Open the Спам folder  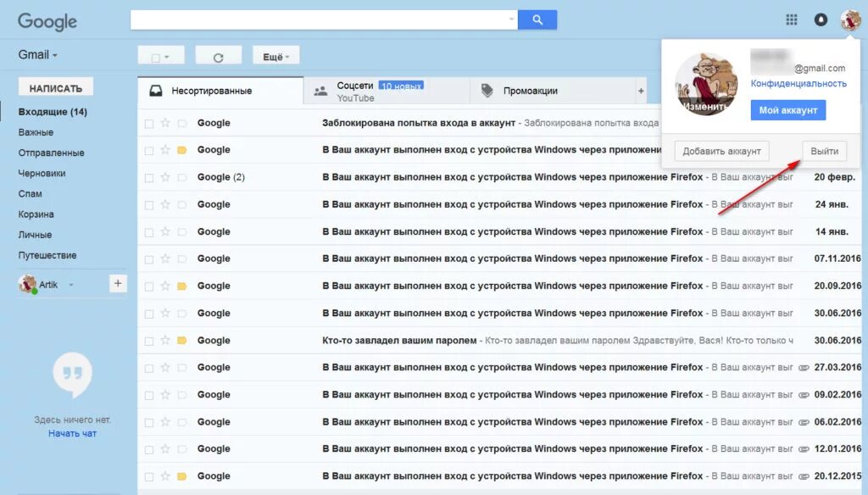pyautogui.click(x=30, y=194)
